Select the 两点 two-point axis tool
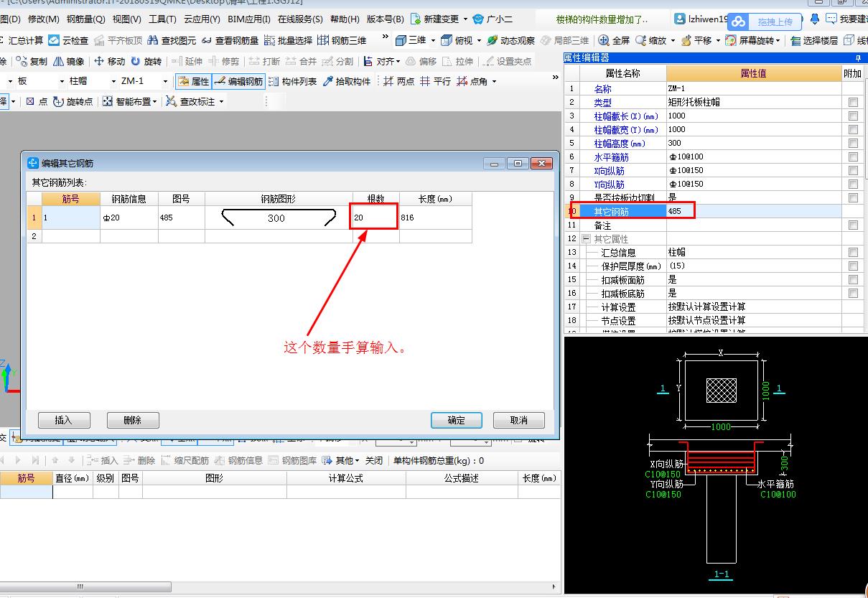 pos(399,82)
